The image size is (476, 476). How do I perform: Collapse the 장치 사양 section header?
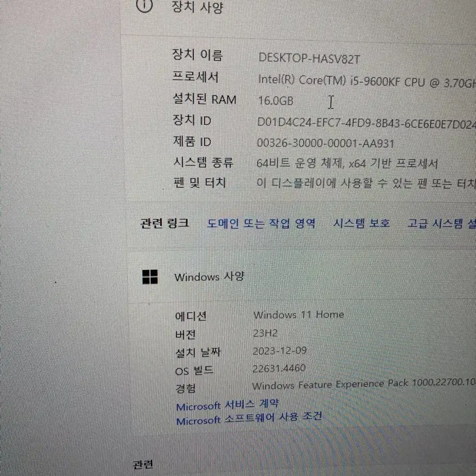pyautogui.click(x=299, y=7)
